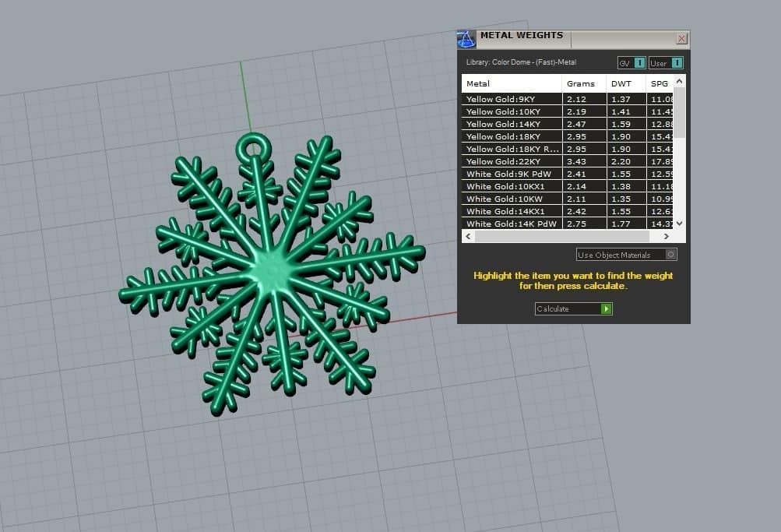Click the 2.11 grams value
The width and height of the screenshot is (781, 532).
coord(576,199)
